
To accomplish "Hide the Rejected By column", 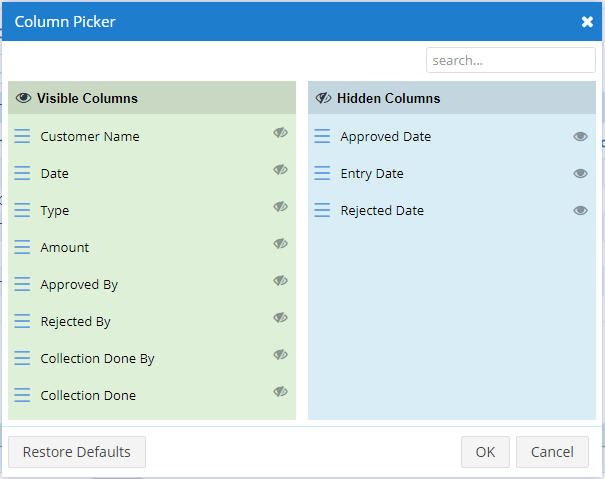I will [x=281, y=318].
